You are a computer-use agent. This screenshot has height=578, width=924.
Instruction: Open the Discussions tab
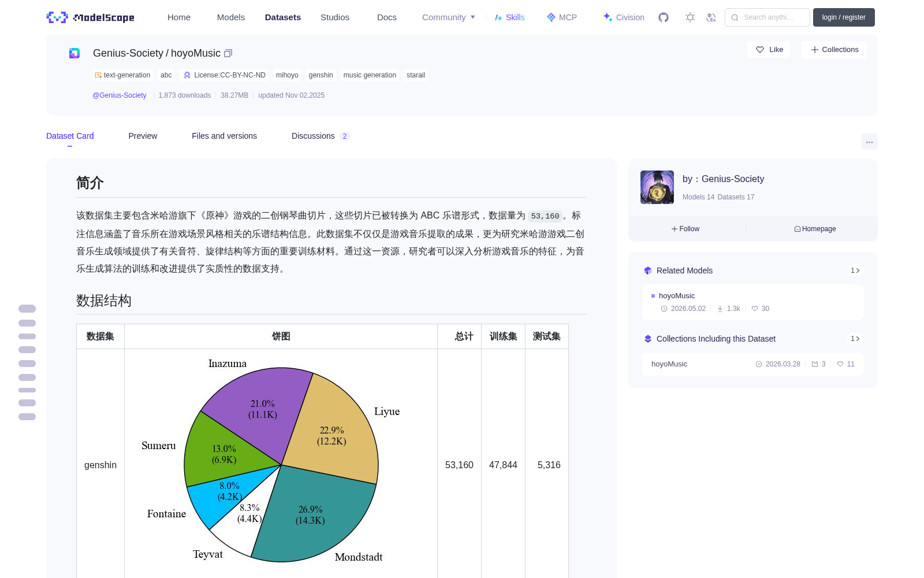[321, 136]
